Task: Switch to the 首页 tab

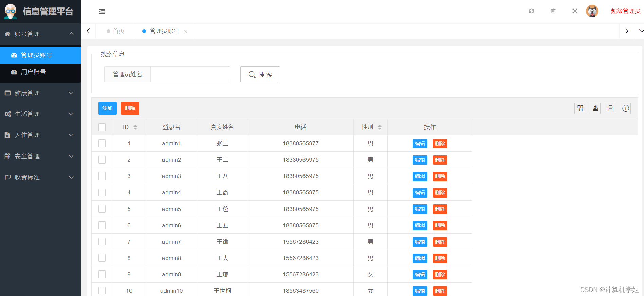Action: tap(116, 31)
